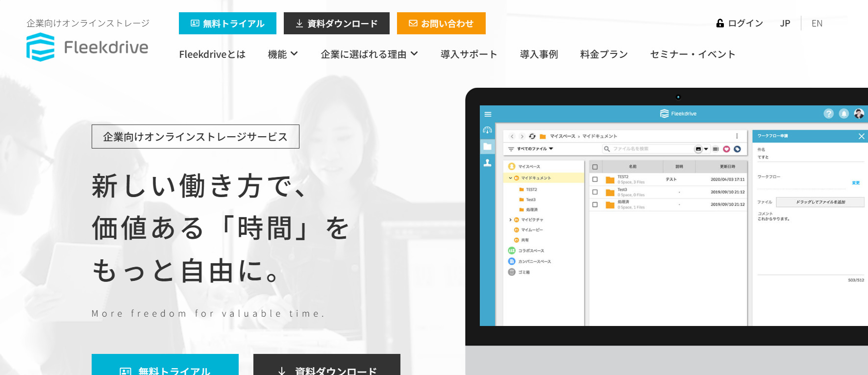Open the dashboard gauge icon in app sidebar
This screenshot has height=375, width=868.
487,130
